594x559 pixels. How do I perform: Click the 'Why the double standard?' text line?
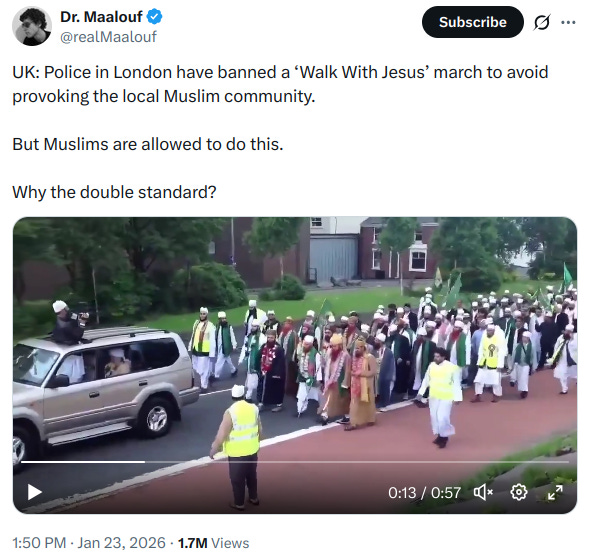[114, 192]
